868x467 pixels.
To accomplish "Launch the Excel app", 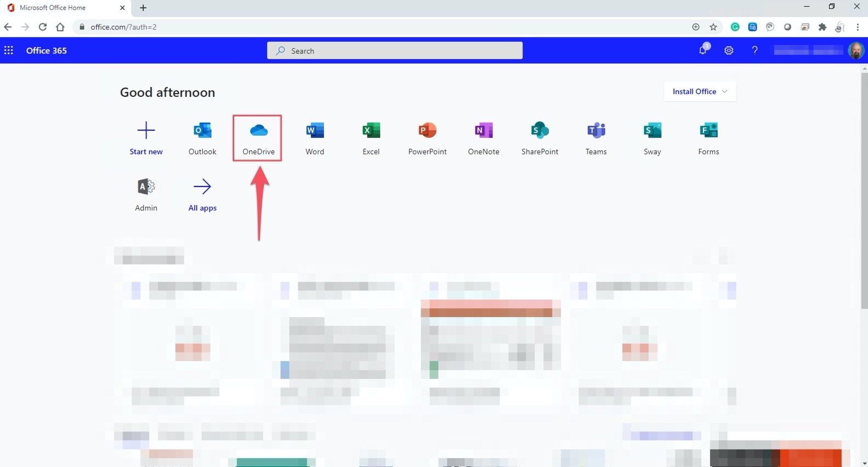I will 371,138.
